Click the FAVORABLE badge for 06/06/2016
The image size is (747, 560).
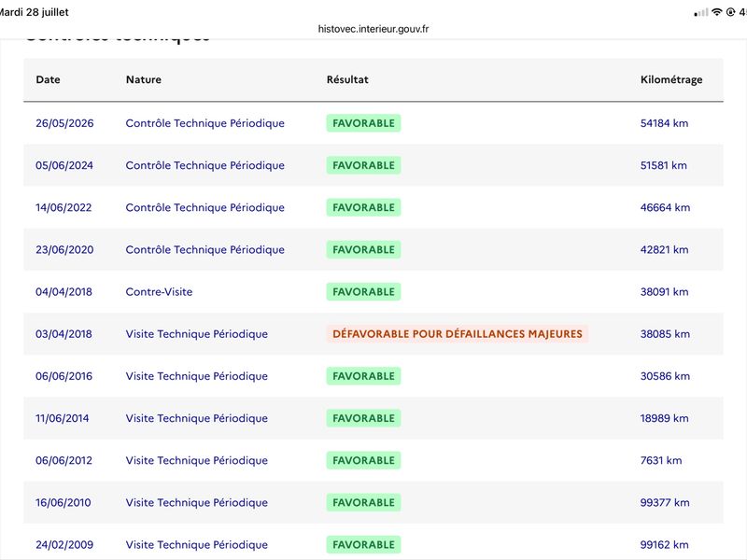363,376
